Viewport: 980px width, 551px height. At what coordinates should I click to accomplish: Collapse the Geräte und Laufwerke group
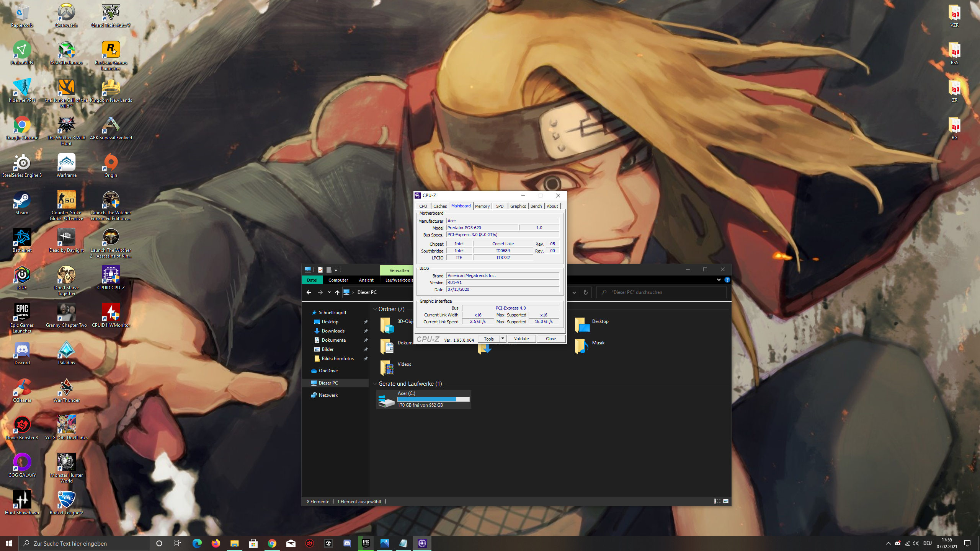click(375, 384)
